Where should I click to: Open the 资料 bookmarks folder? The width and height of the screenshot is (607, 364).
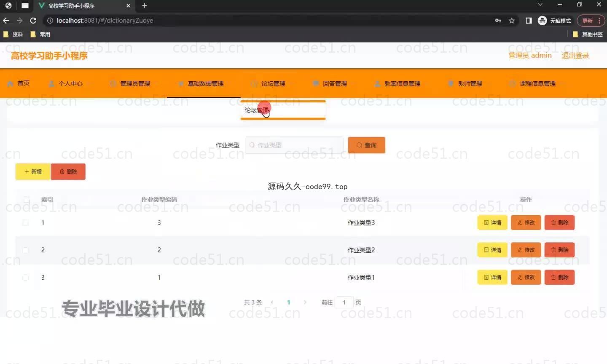click(13, 34)
